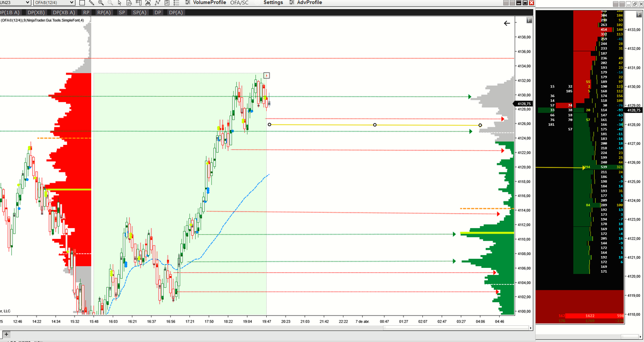
Task: Add a new chart tab with plus
Action: click(6, 334)
